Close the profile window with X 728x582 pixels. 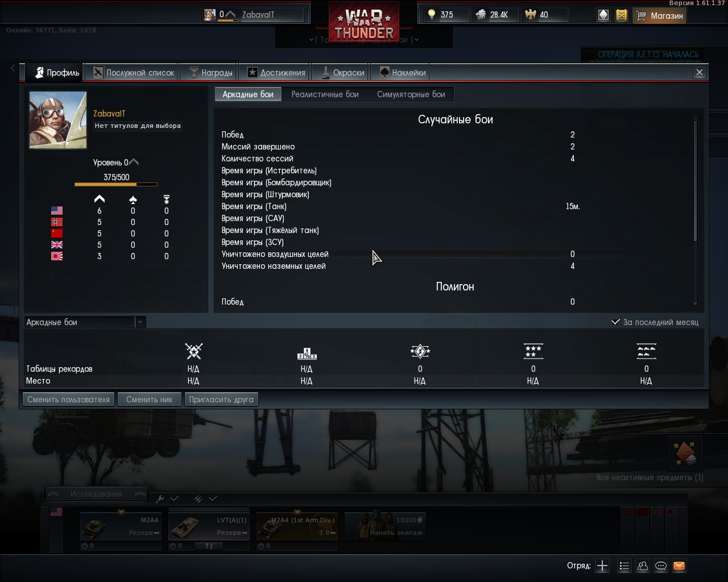point(700,72)
